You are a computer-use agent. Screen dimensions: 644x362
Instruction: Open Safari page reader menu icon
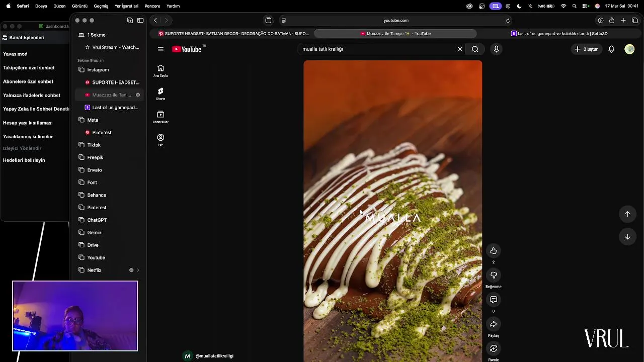coord(284,21)
